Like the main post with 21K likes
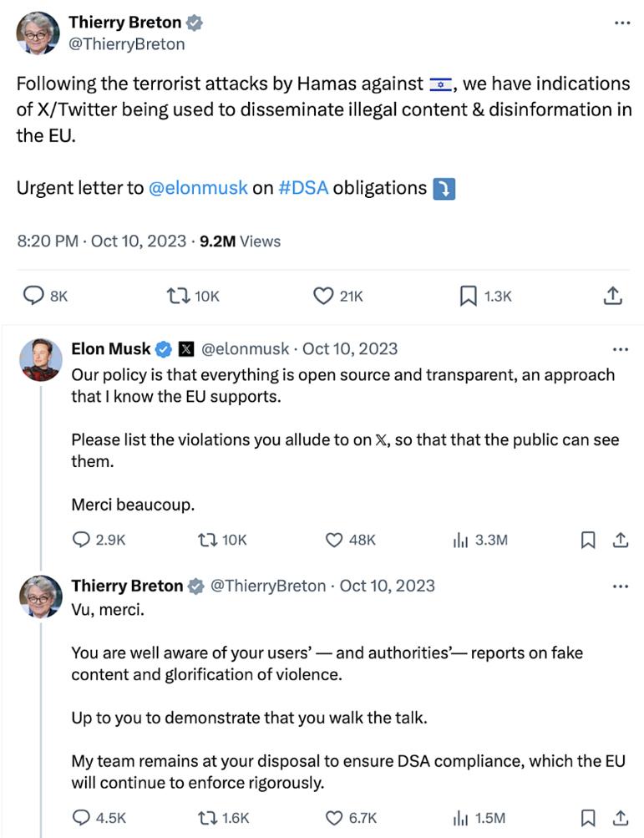644x838 pixels. click(x=323, y=296)
